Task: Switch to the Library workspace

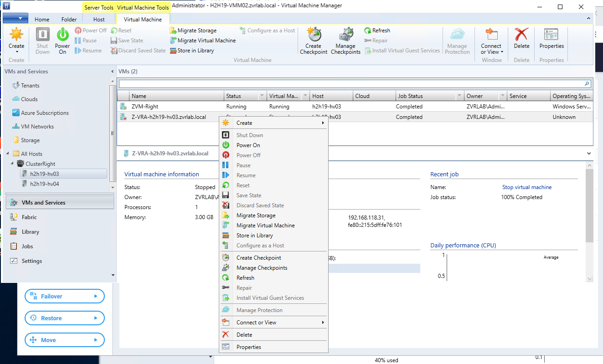Action: tap(31, 232)
